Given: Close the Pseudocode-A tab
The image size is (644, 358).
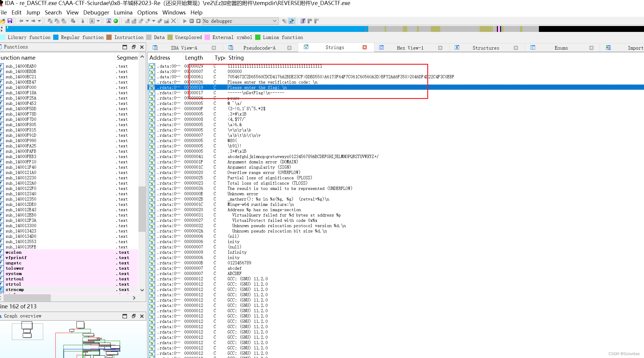Looking at the screenshot, I should pos(289,48).
